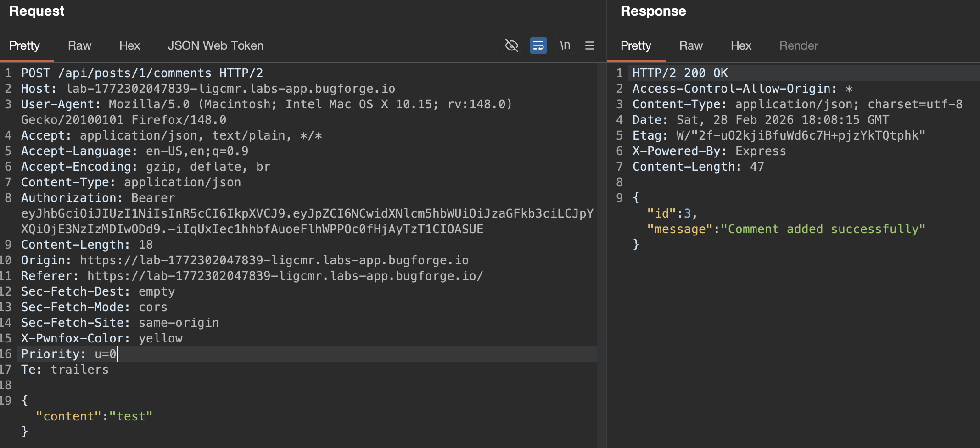This screenshot has width=980, height=448.
Task: Click the HTTP/2 200 OK status line
Action: point(680,73)
